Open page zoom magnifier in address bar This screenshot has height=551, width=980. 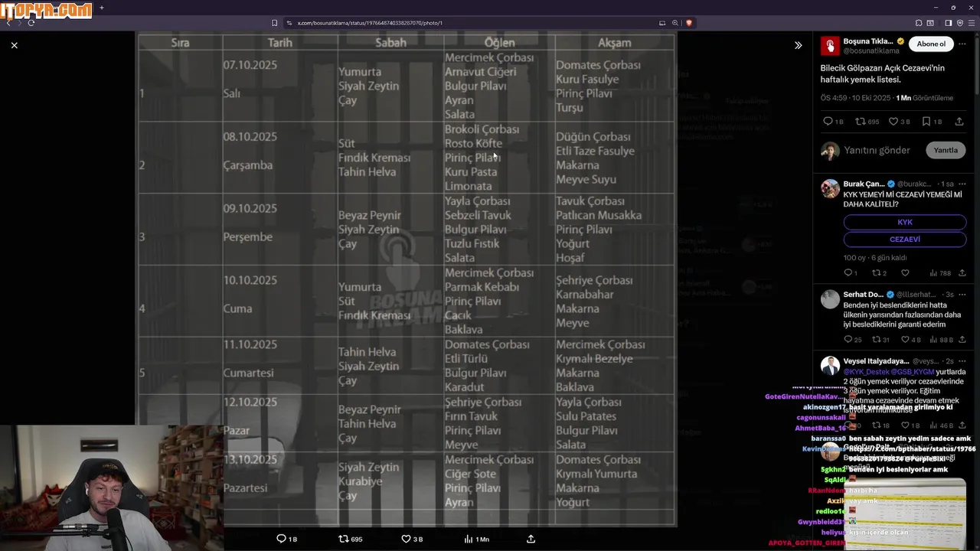[675, 23]
